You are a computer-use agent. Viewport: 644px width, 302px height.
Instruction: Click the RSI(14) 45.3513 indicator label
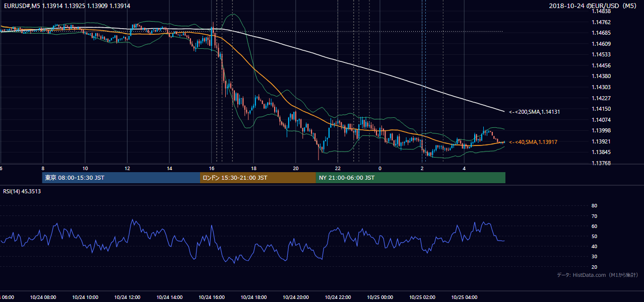pyautogui.click(x=22, y=191)
